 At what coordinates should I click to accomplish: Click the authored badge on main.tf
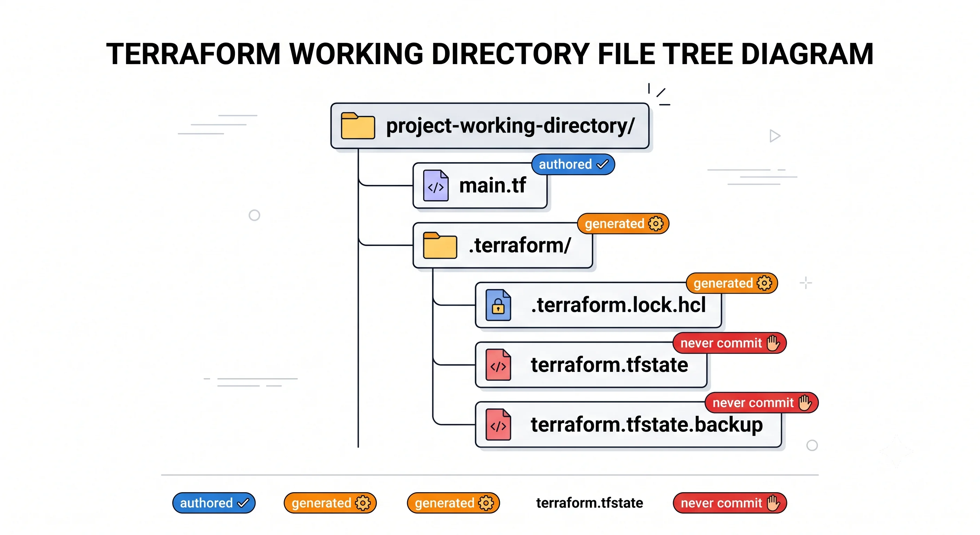[573, 164]
